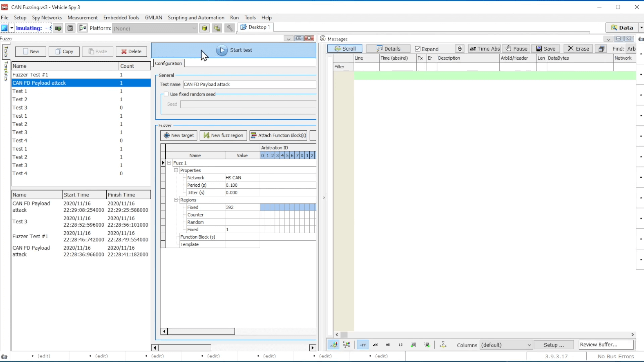644x362 pixels.
Task: Open the Scripting and Automation menu
Action: (x=196, y=17)
